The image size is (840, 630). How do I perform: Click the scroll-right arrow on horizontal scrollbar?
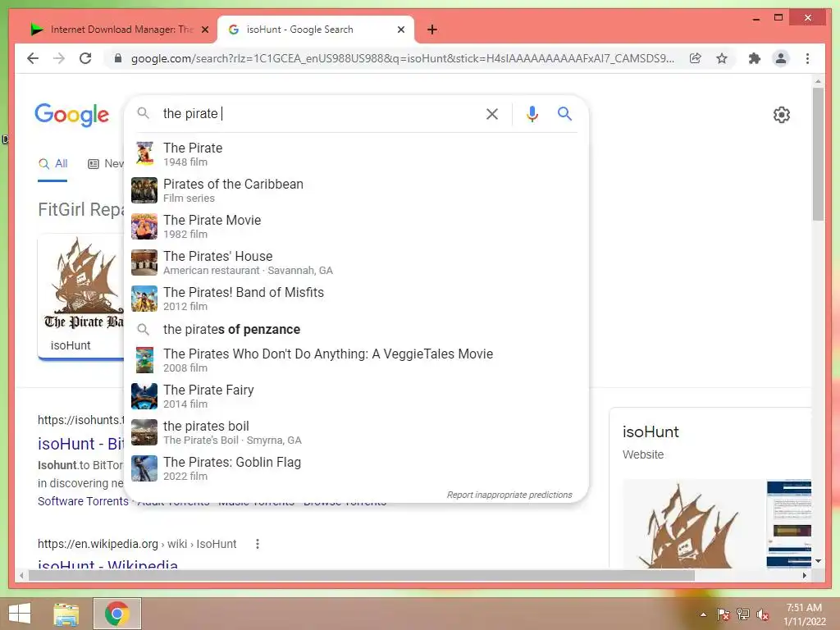pos(804,575)
